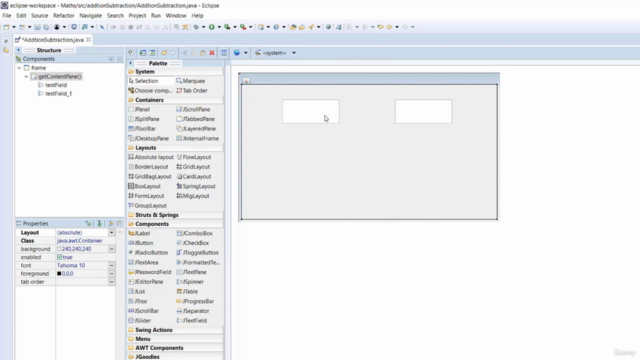Image resolution: width=640 pixels, height=360 pixels.
Task: Select the JLabel palette component
Action: coord(139,233)
